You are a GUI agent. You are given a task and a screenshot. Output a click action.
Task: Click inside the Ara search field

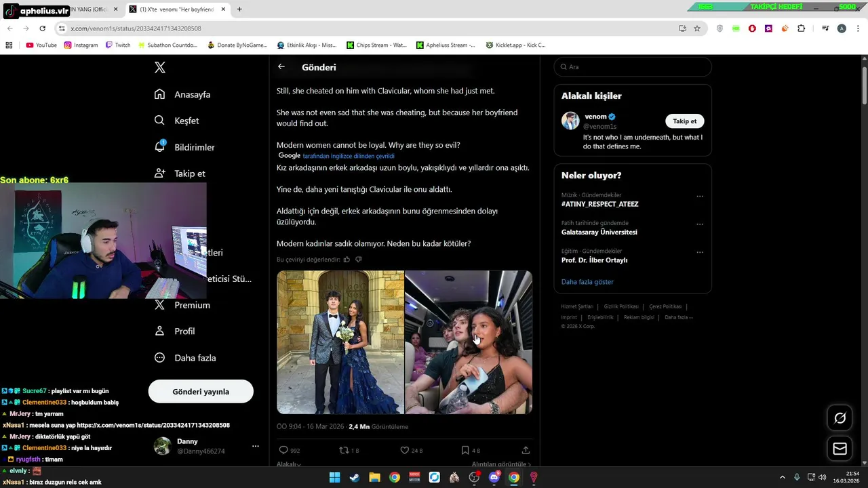pyautogui.click(x=633, y=67)
